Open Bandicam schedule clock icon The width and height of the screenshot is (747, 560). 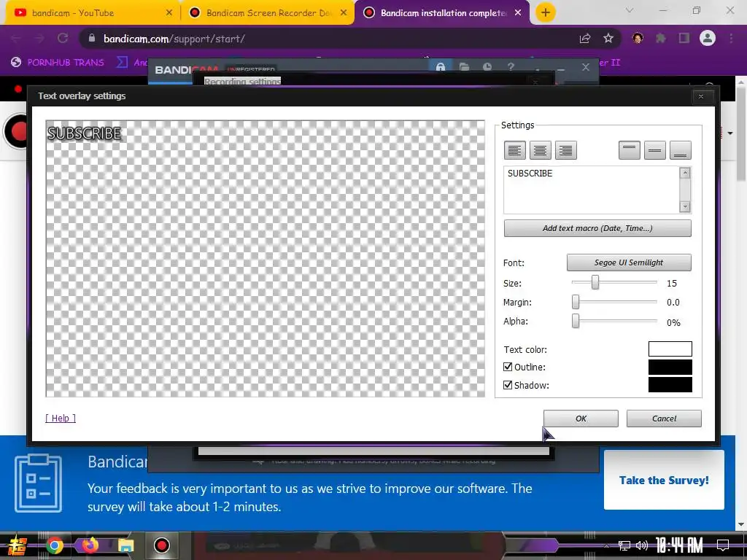point(487,67)
